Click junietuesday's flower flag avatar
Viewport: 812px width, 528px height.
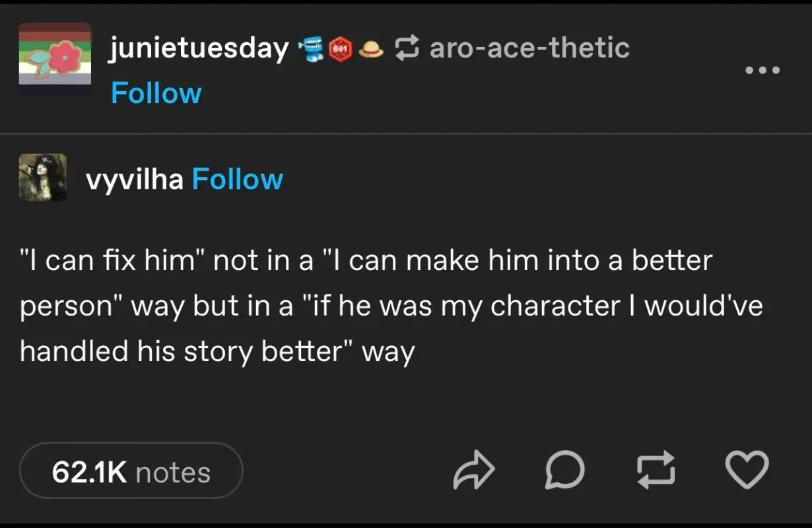point(55,57)
